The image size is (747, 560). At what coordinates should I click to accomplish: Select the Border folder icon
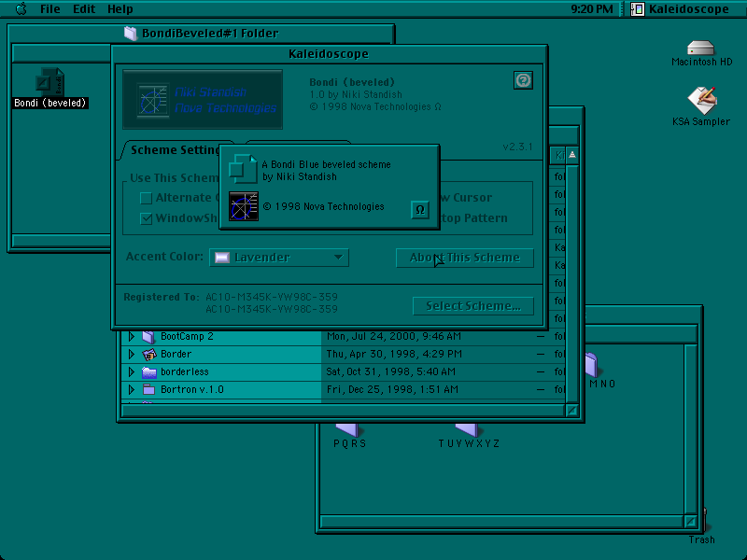pyautogui.click(x=149, y=355)
